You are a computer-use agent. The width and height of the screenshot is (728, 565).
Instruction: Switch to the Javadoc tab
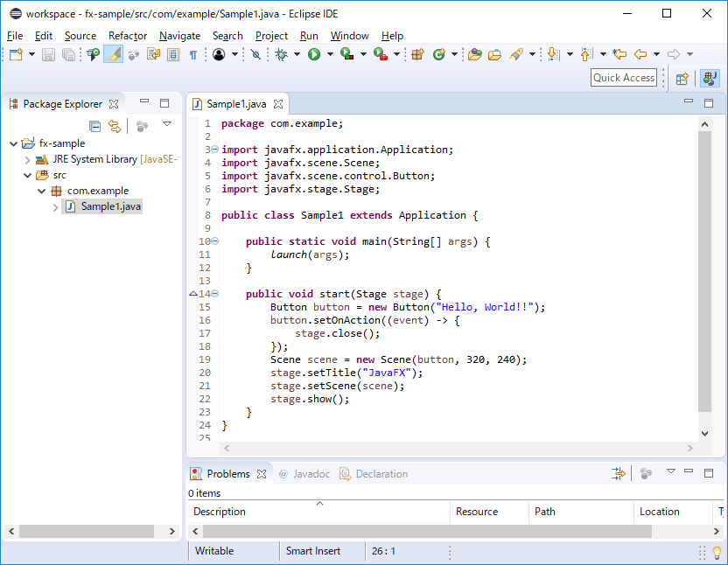[304, 473]
